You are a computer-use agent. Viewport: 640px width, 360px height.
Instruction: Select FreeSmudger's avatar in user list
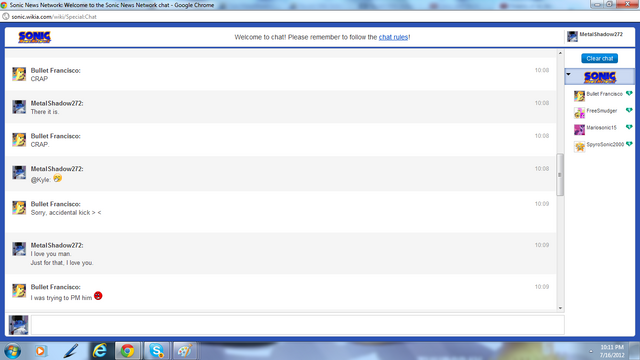pos(579,113)
